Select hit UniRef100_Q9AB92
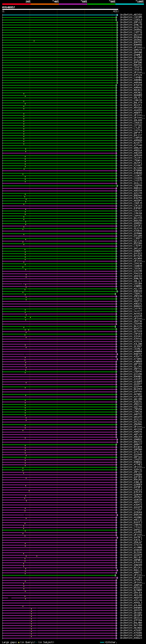 coord(131,439)
